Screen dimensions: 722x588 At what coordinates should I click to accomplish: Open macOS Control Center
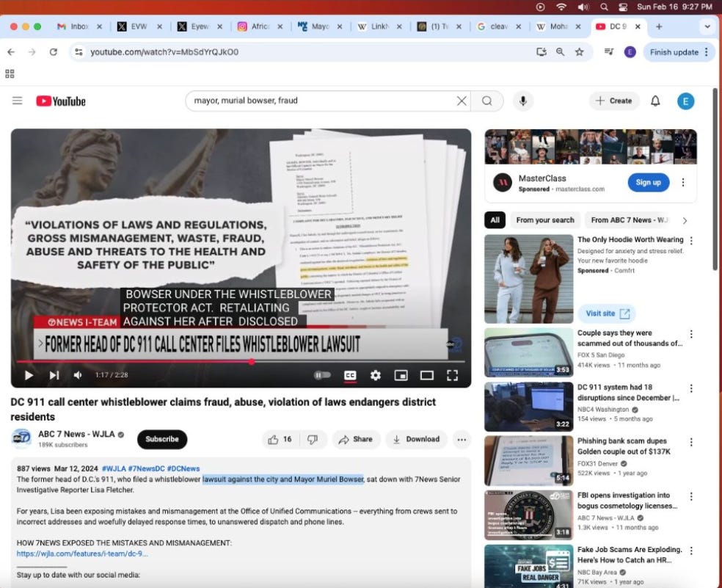coord(622,7)
